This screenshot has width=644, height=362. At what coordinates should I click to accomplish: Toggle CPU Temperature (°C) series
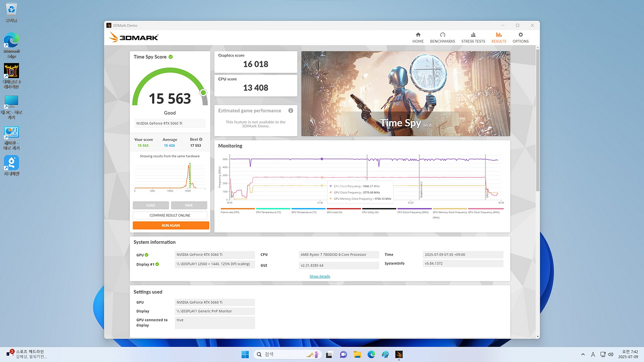(x=273, y=211)
